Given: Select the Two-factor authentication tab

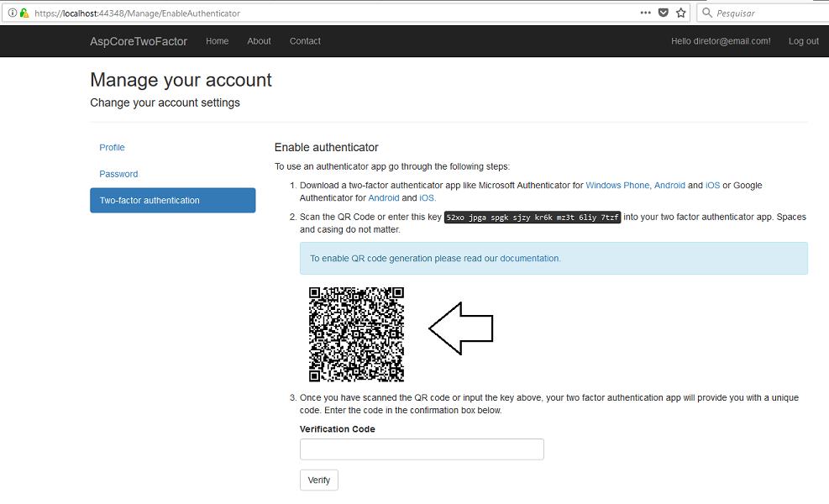Looking at the screenshot, I should (x=173, y=201).
